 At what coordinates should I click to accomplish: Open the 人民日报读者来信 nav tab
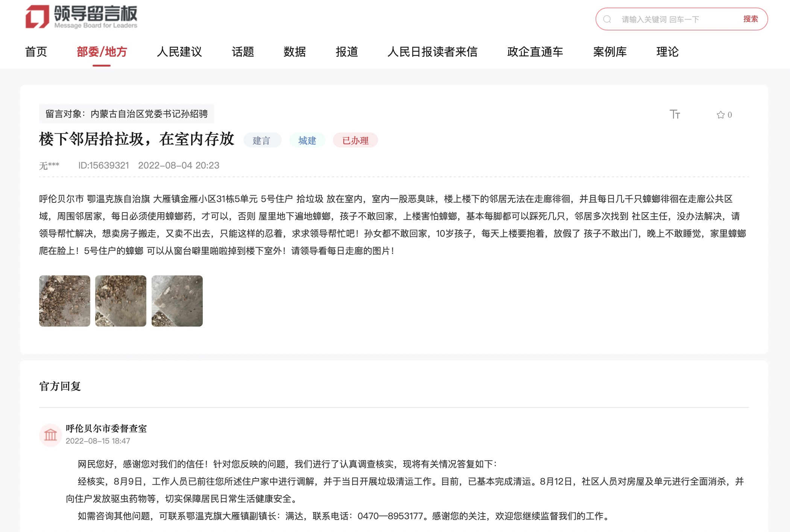[x=433, y=52]
